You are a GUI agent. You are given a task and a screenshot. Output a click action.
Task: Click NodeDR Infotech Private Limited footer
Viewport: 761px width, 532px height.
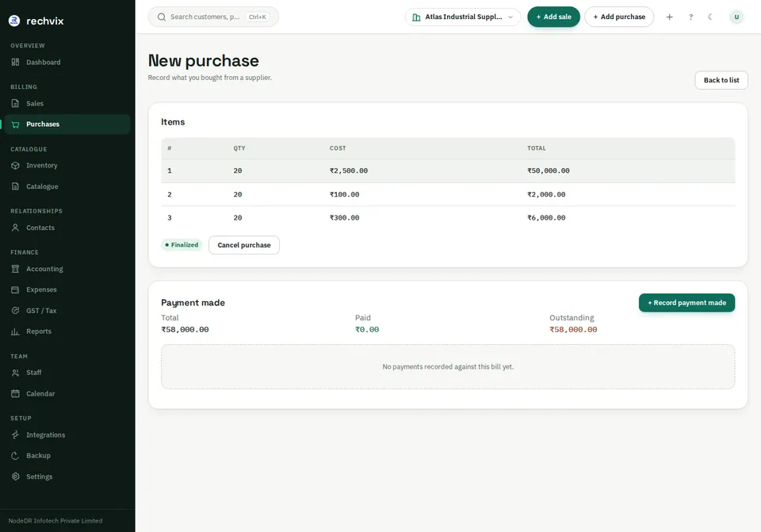click(x=55, y=521)
